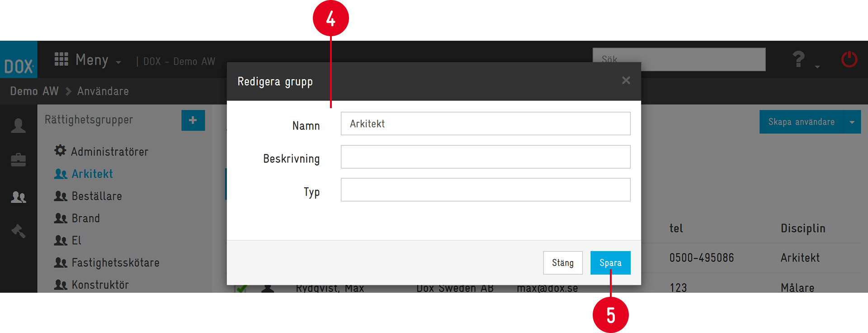Select the single user sidebar icon
Screen dimensions: 868x333
[x=19, y=125]
